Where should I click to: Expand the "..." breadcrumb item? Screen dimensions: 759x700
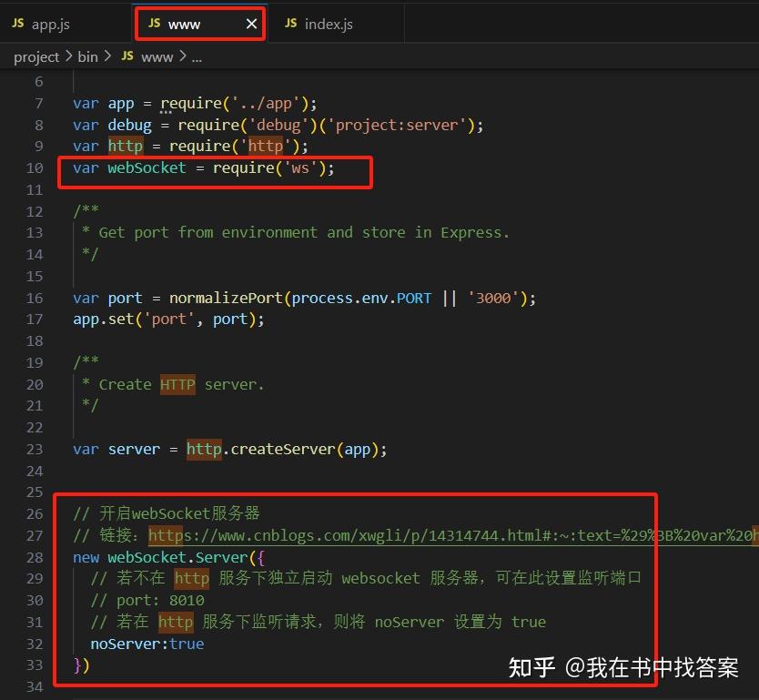tap(197, 56)
